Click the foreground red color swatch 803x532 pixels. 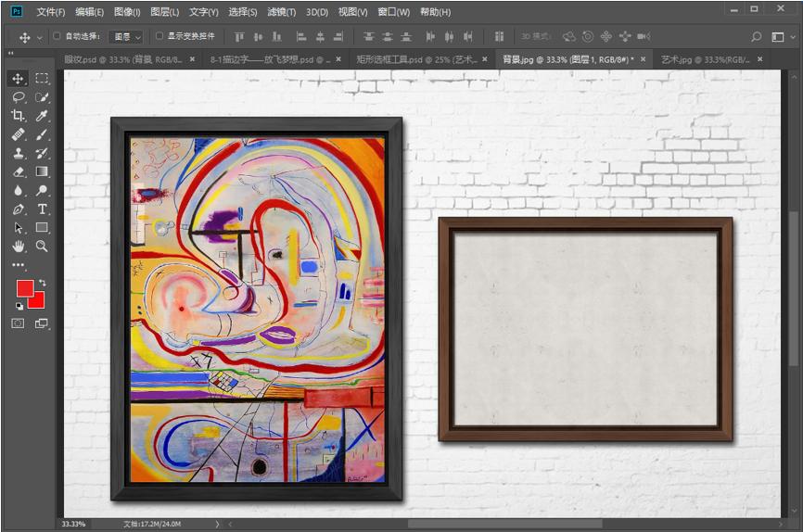click(x=24, y=288)
